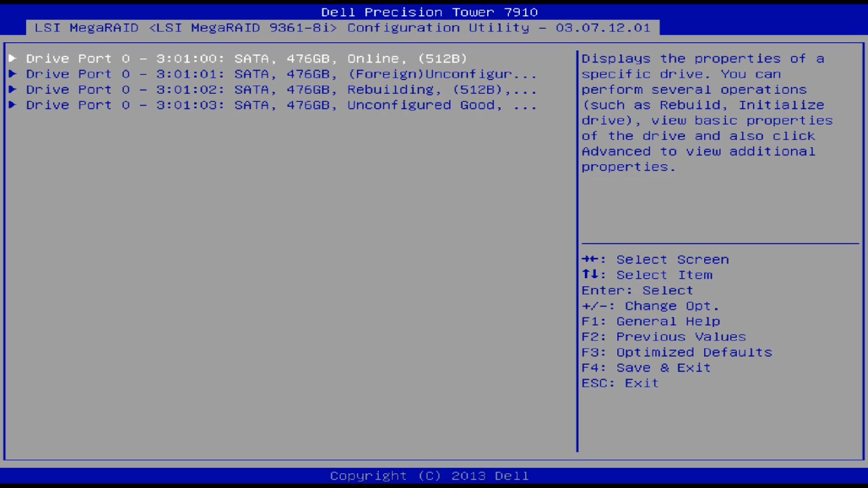868x488 pixels.
Task: Click the +/- Change Opt. hint
Action: click(x=650, y=306)
